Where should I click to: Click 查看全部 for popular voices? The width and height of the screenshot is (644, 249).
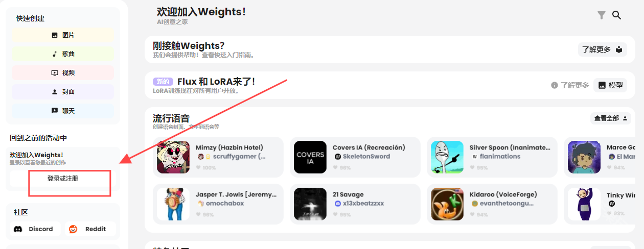pyautogui.click(x=610, y=118)
